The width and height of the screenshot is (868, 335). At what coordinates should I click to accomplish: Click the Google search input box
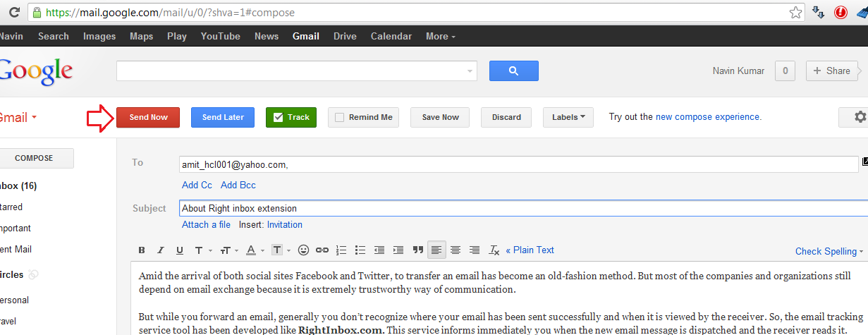[291, 71]
